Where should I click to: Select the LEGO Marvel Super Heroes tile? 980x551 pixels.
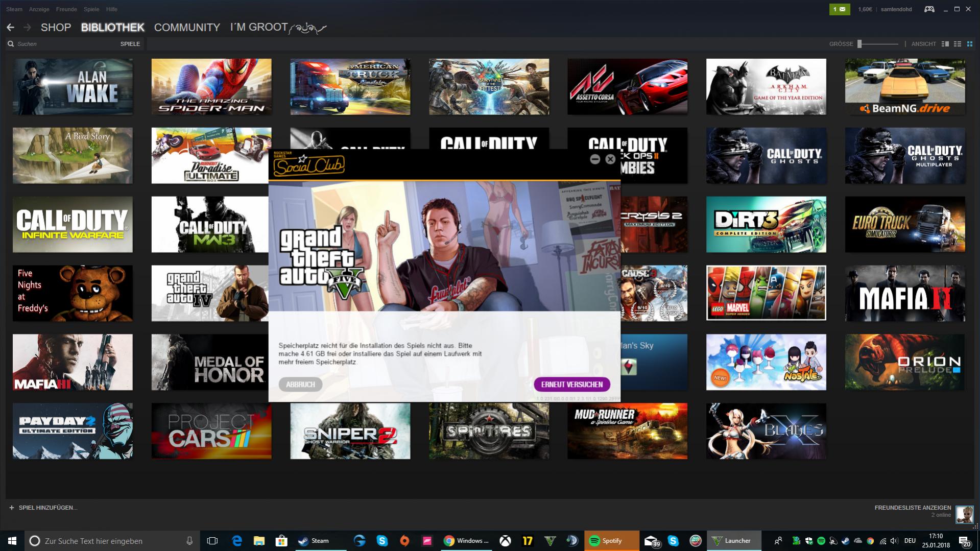click(766, 293)
